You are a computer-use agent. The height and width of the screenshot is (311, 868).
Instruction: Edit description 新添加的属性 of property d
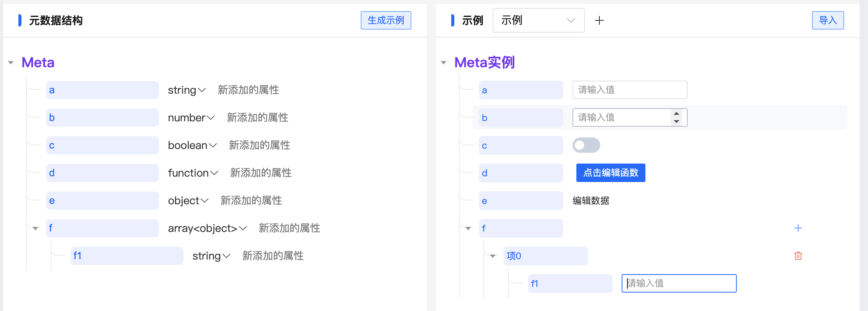pyautogui.click(x=261, y=173)
